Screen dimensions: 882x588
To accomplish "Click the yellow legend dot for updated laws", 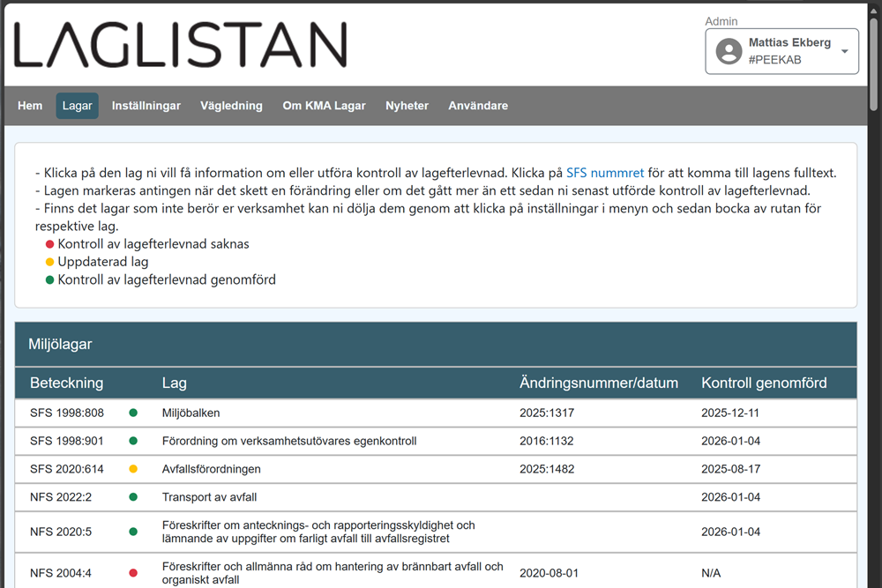I will (x=49, y=262).
